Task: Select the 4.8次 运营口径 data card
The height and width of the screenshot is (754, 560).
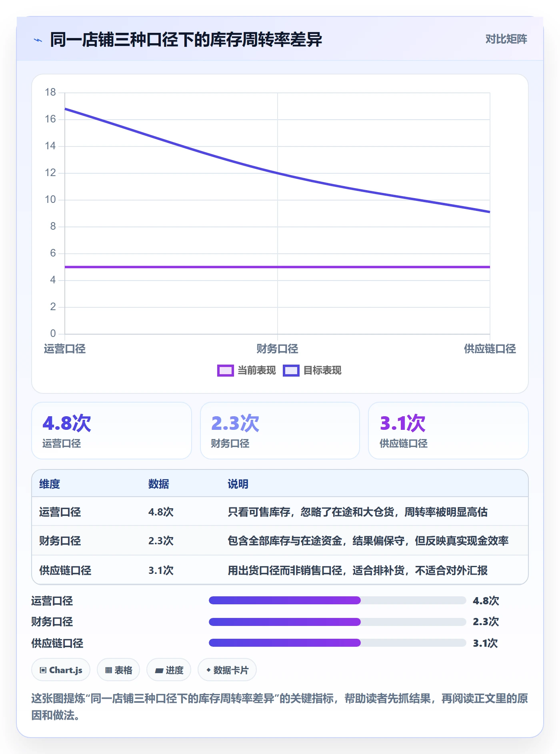Action: (x=112, y=431)
